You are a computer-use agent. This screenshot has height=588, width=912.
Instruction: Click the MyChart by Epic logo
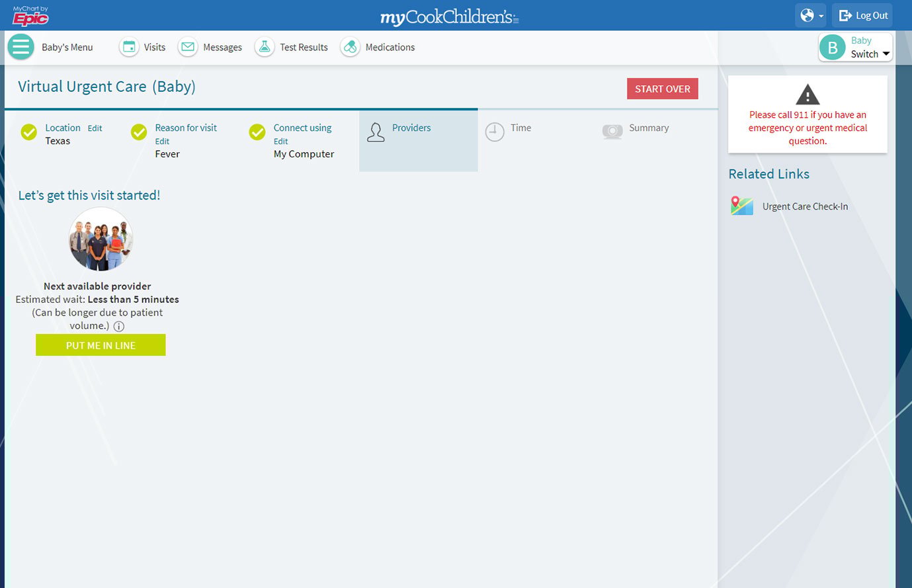coord(30,15)
